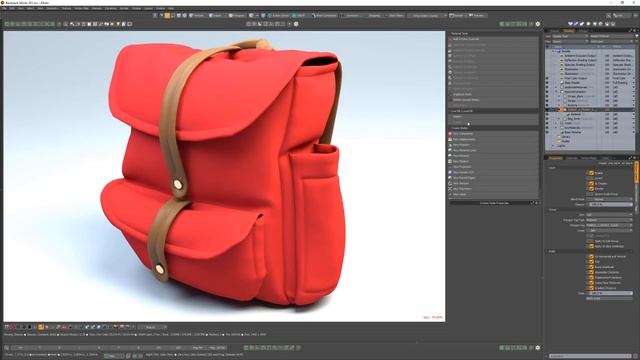Open the Action Center options
Screen dimensions: 640x360
point(278,16)
